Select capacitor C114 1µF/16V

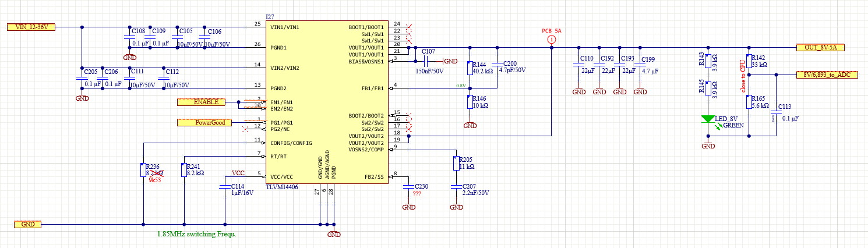pyautogui.click(x=225, y=187)
